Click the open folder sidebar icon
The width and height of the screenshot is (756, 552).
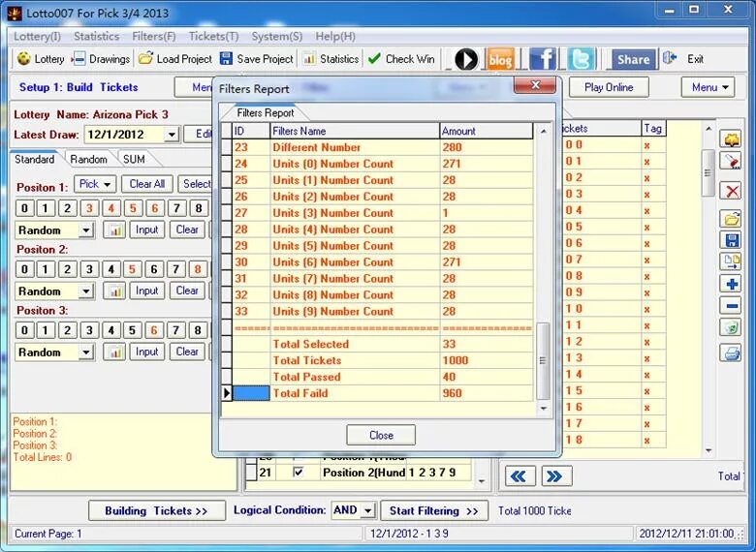732,219
